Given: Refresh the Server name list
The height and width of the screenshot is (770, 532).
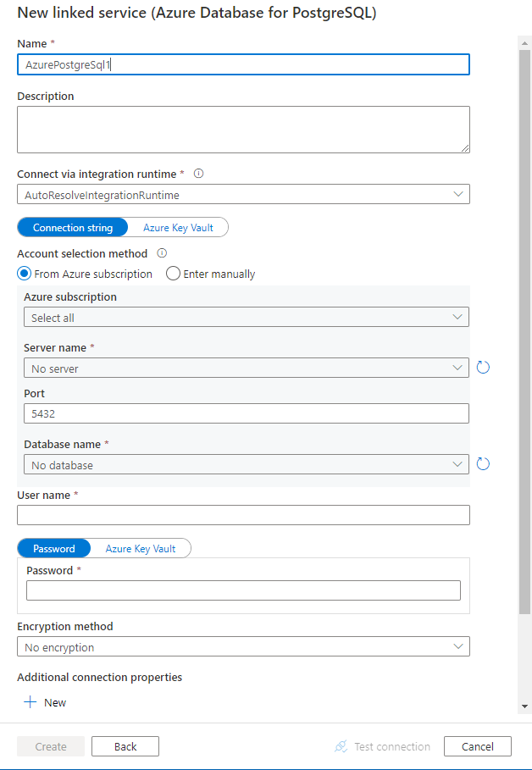Looking at the screenshot, I should (484, 368).
